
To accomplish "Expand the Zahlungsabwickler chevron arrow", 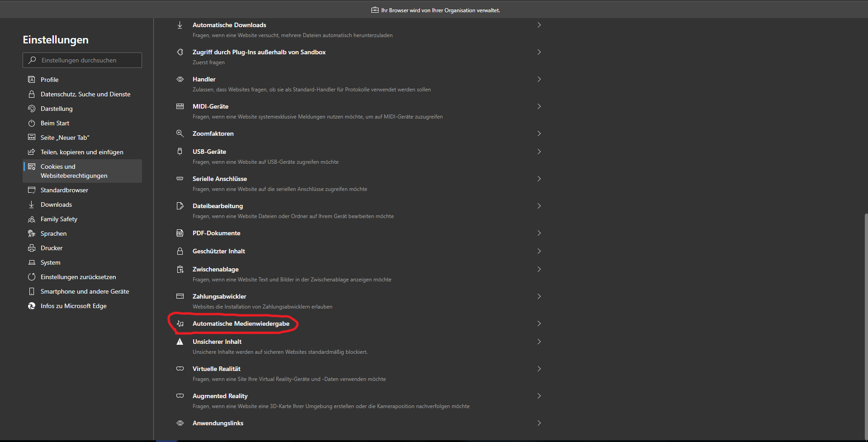I will tap(539, 296).
